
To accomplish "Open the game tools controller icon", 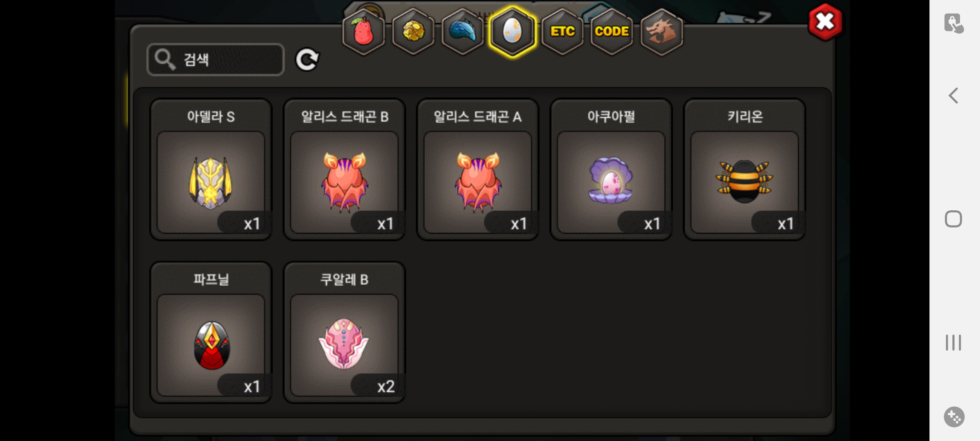I will (954, 417).
